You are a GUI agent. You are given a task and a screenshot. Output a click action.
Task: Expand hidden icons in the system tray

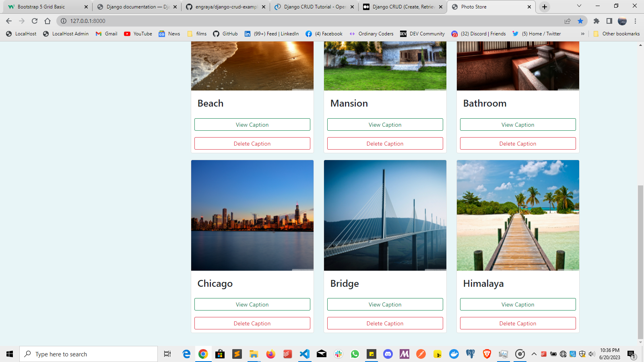tap(533, 354)
